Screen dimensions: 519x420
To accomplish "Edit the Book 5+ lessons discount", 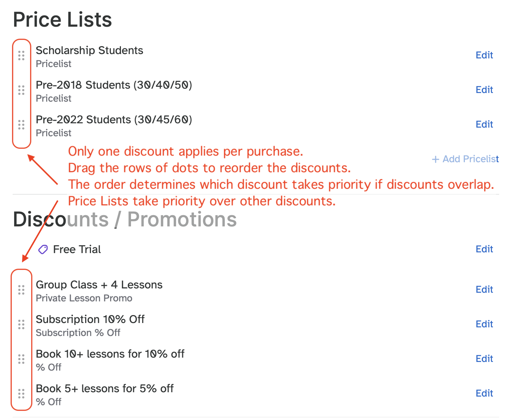I will 484,393.
